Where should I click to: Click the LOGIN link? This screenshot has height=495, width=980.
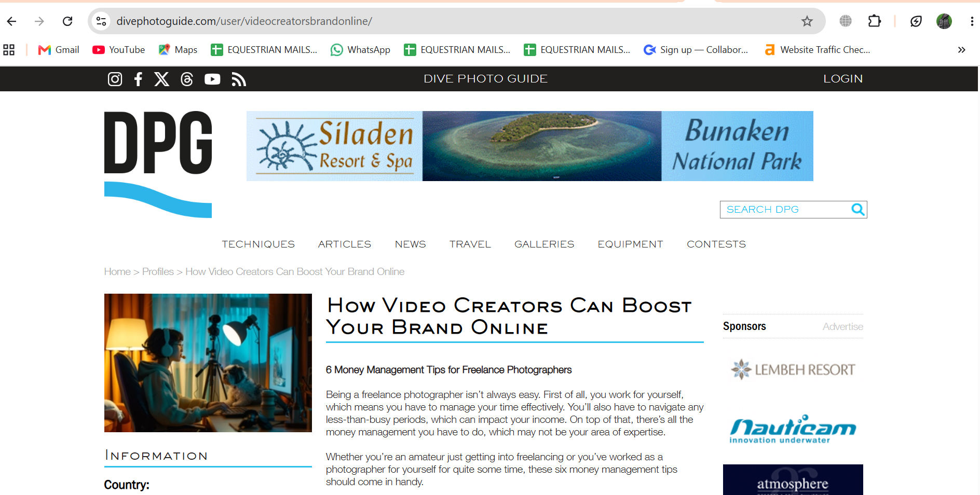click(x=843, y=79)
